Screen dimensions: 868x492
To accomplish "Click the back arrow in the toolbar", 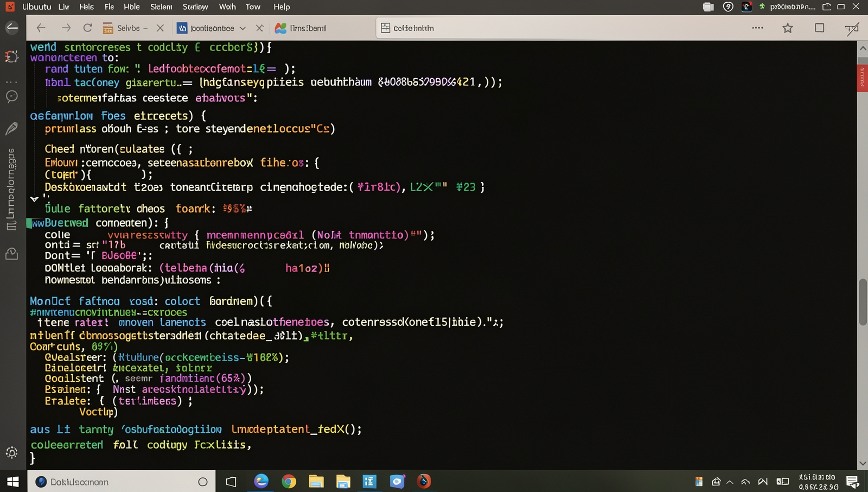I will 41,28.
